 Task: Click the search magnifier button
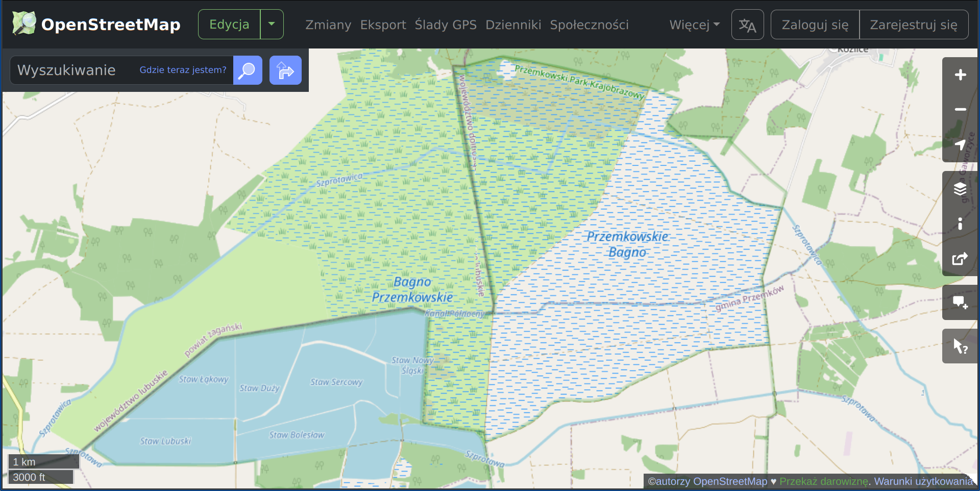pyautogui.click(x=248, y=70)
